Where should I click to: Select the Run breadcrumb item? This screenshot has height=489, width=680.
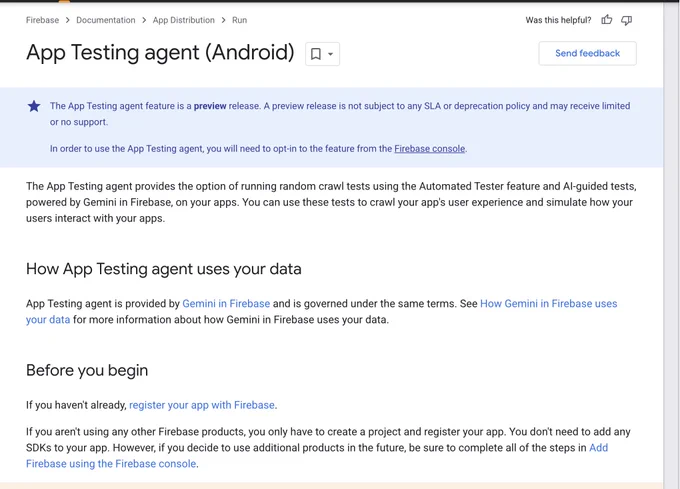239,20
